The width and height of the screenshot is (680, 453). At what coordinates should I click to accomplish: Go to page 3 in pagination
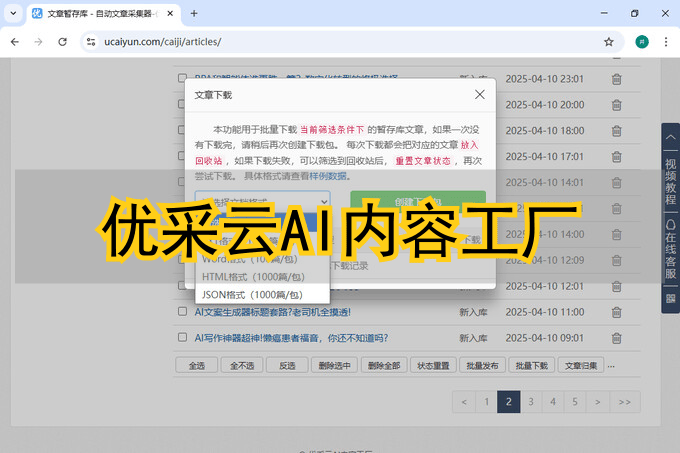(x=530, y=402)
